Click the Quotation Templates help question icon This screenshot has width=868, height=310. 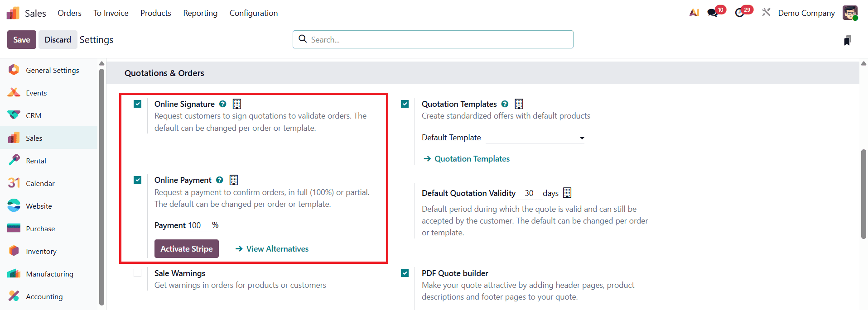(505, 104)
